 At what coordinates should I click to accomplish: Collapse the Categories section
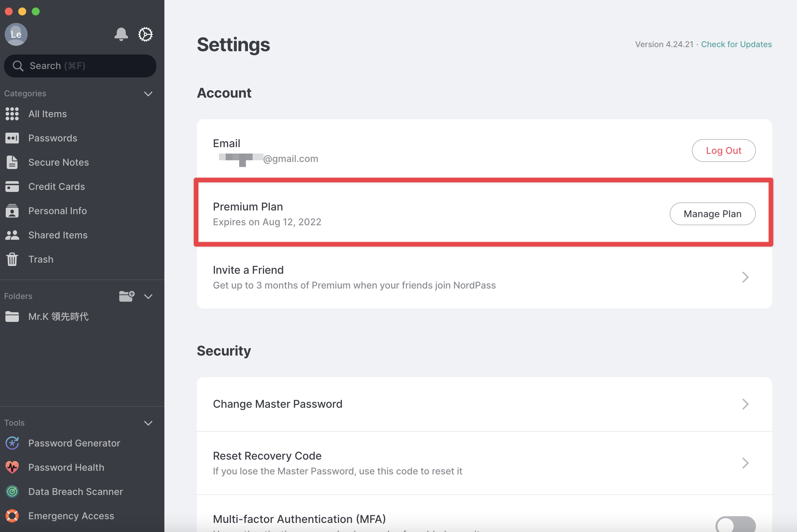(x=148, y=94)
